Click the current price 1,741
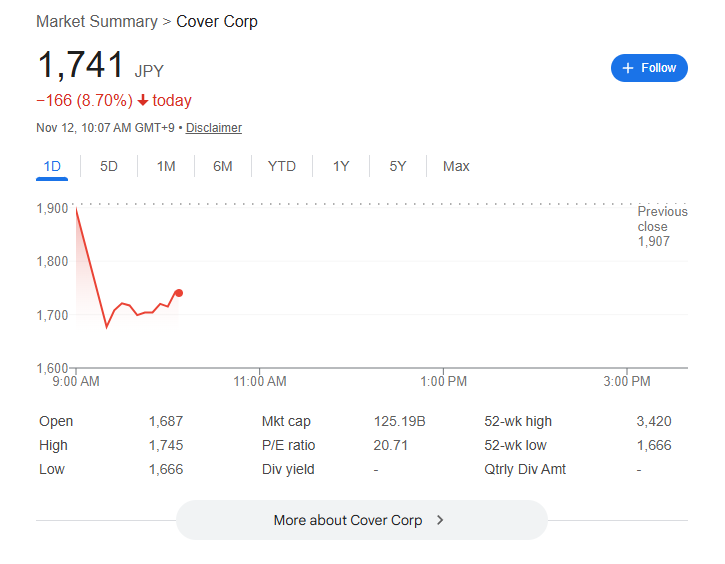725x564 pixels. point(80,64)
